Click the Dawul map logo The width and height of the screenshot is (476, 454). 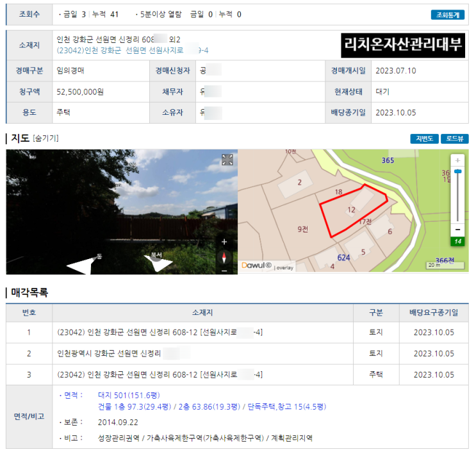[256, 265]
